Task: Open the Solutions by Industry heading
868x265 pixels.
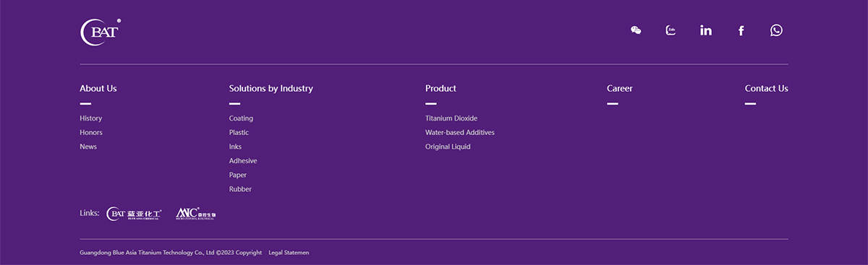Action: pyautogui.click(x=271, y=88)
